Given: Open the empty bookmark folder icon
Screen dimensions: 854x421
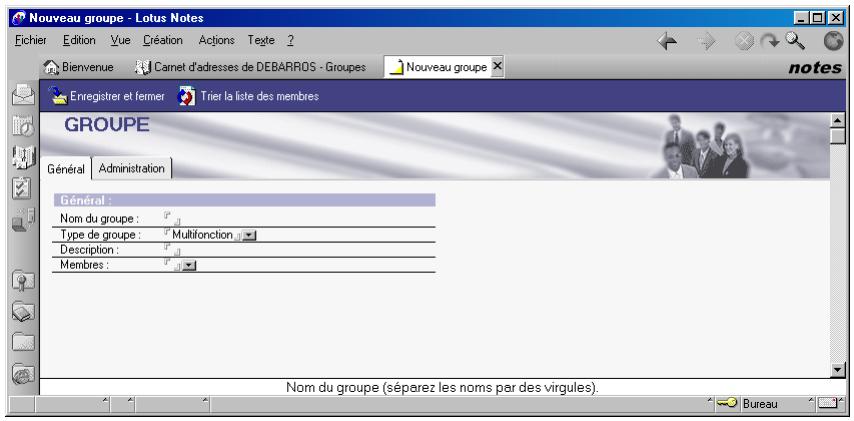Looking at the screenshot, I should pos(23,342).
